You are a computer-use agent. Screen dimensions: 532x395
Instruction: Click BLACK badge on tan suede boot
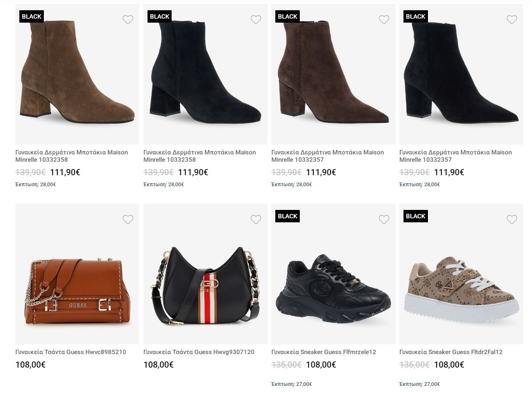click(x=32, y=16)
